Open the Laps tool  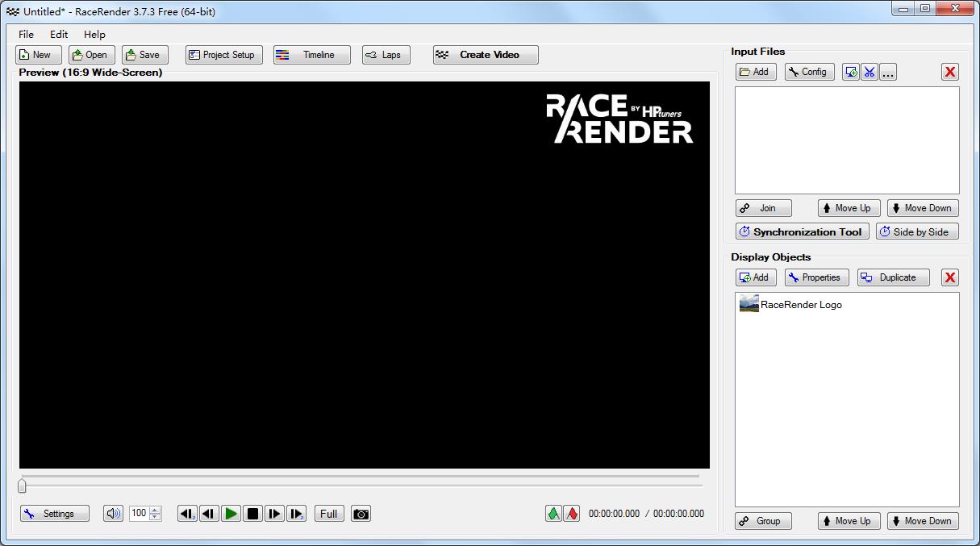(386, 55)
